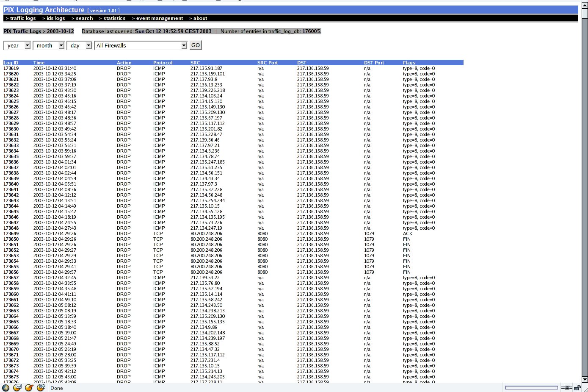588x392 pixels.
Task: Click the scrollbar up arrow
Action: 585,3
